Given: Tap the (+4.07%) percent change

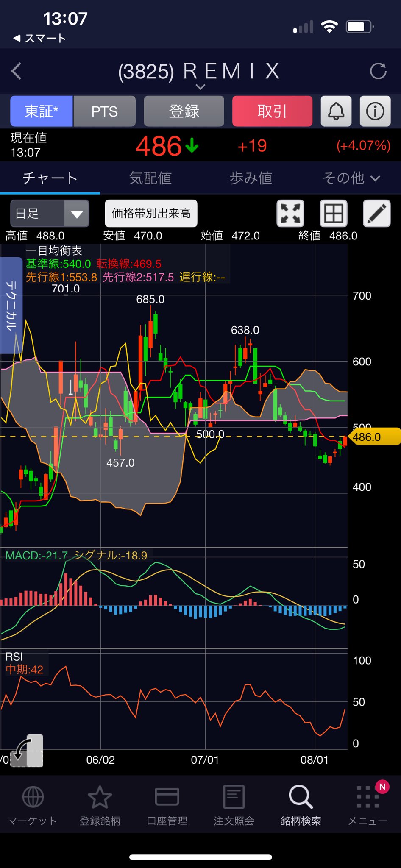Looking at the screenshot, I should pyautogui.click(x=363, y=145).
